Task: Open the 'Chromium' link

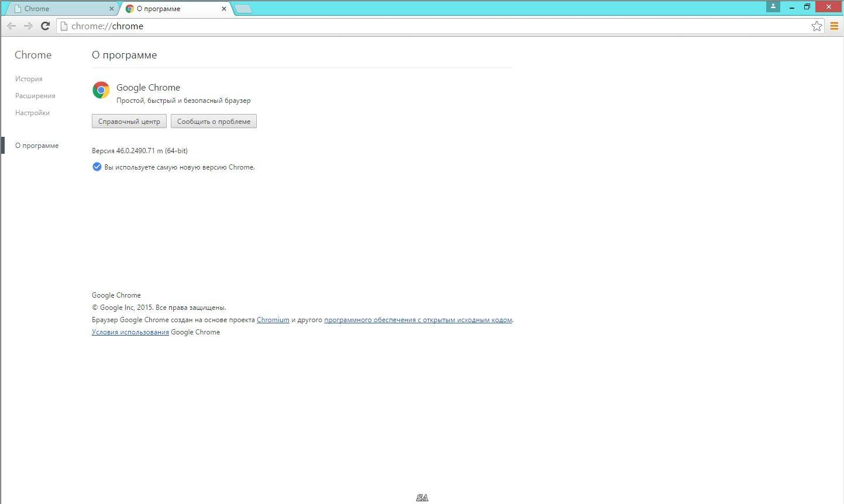Action: tap(273, 320)
